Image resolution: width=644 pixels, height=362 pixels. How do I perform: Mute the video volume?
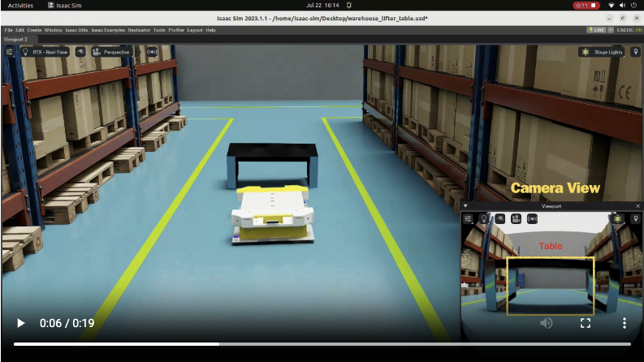tap(547, 323)
